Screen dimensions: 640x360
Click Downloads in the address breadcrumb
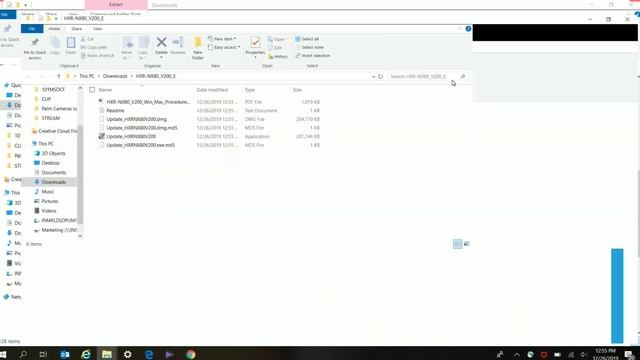(115, 76)
